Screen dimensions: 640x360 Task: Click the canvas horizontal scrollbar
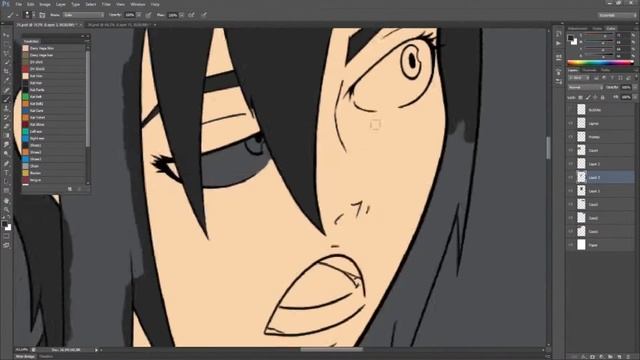point(331,349)
